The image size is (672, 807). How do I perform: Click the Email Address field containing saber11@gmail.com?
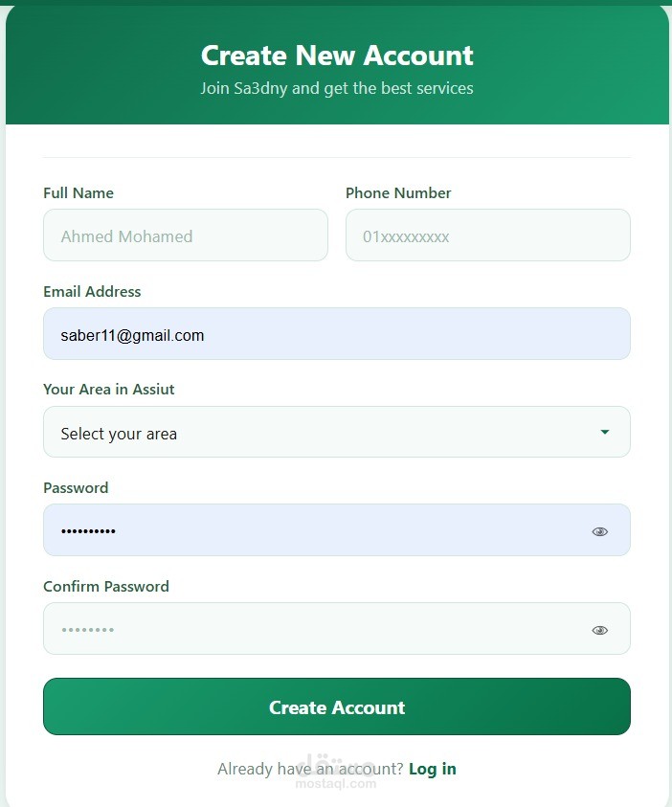click(337, 333)
